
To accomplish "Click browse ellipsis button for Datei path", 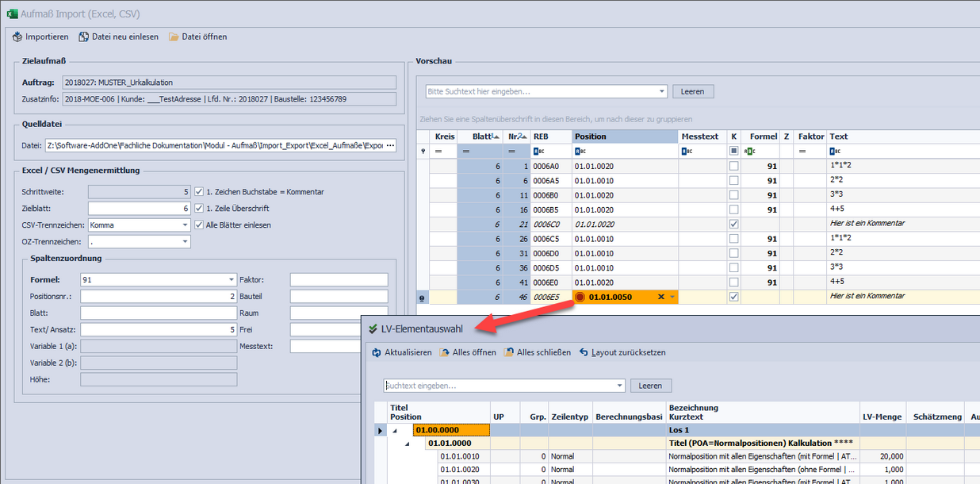I will [x=389, y=146].
